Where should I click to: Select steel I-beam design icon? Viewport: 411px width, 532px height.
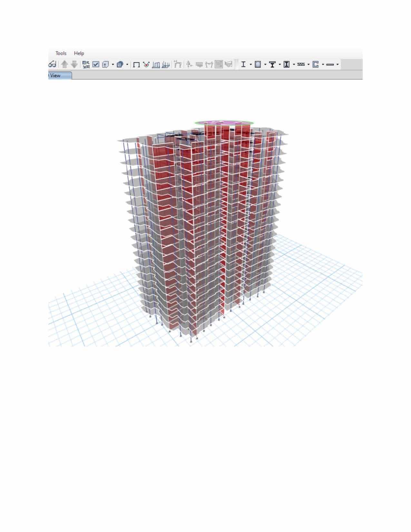[243, 64]
